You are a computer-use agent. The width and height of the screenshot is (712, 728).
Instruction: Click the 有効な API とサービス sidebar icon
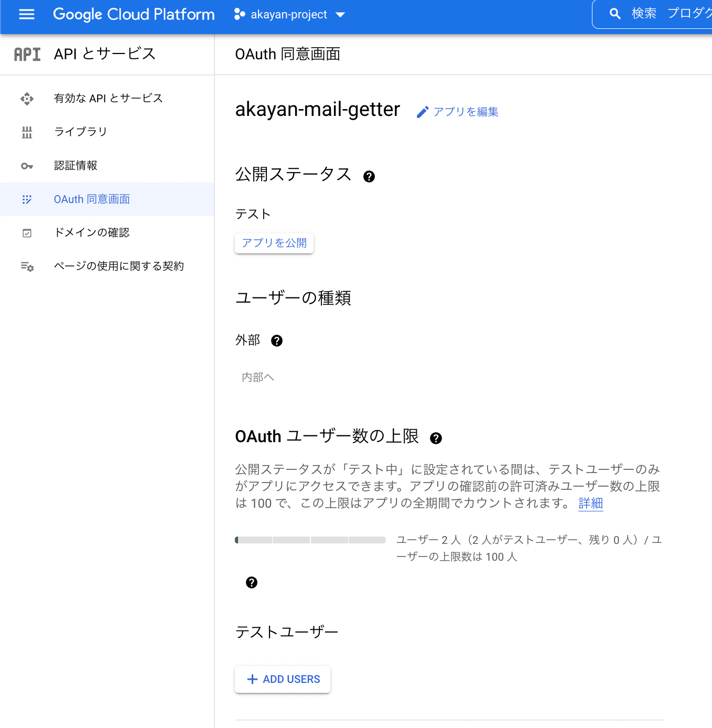pos(27,99)
